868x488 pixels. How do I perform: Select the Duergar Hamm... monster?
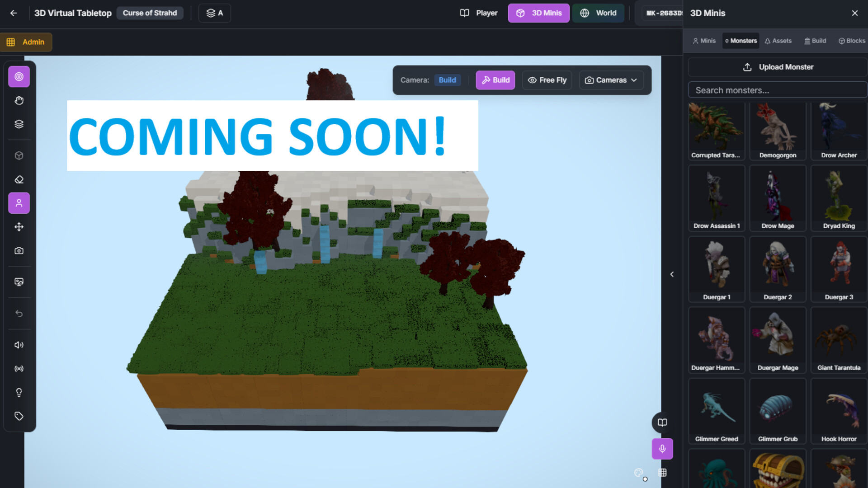pyautogui.click(x=716, y=340)
